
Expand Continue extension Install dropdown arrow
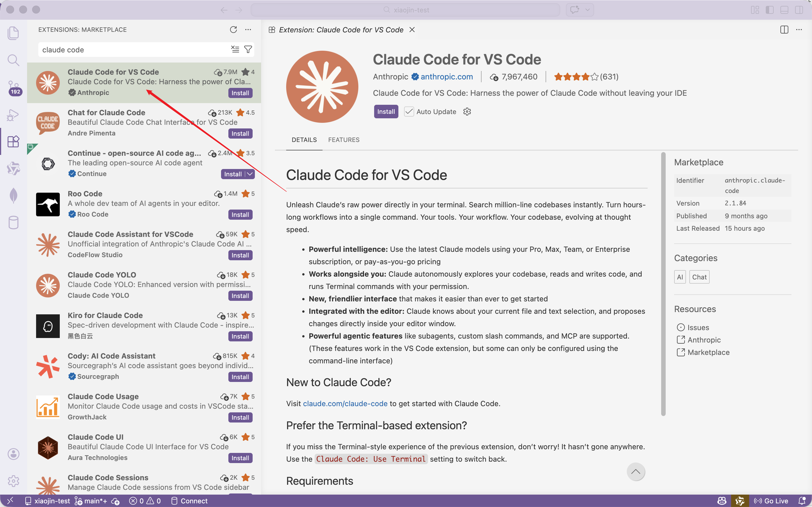(250, 174)
